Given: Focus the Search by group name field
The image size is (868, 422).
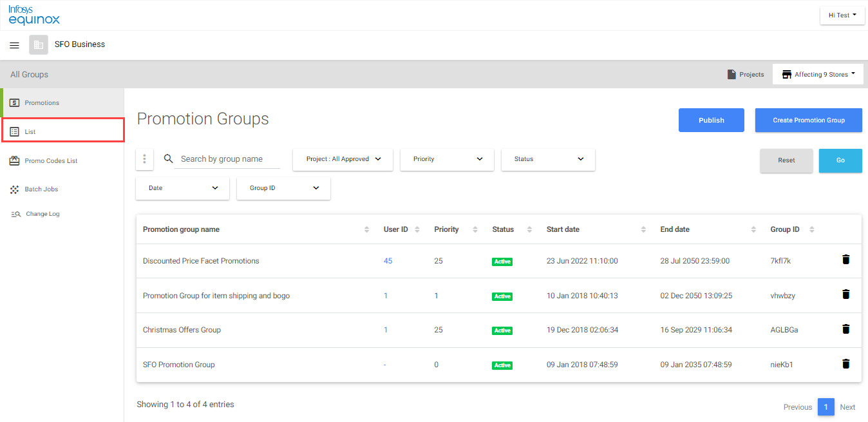Looking at the screenshot, I should 227,158.
